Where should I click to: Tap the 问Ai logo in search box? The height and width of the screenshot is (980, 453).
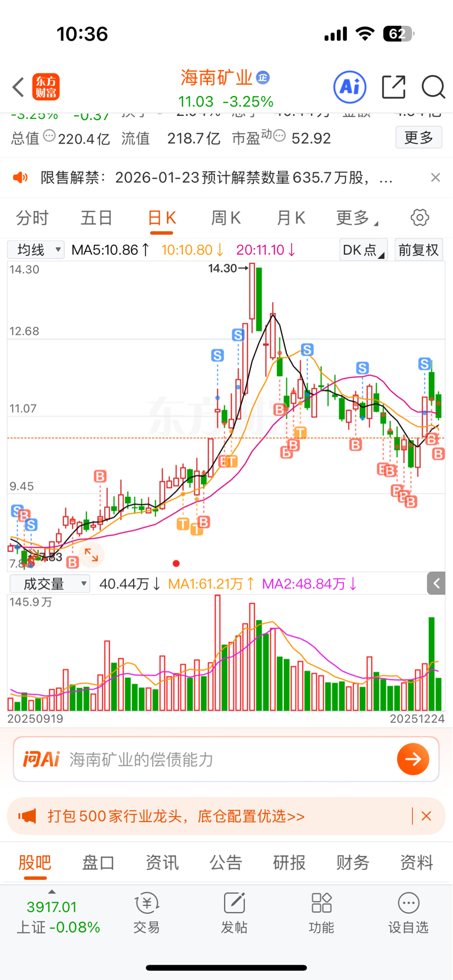pyautogui.click(x=41, y=759)
